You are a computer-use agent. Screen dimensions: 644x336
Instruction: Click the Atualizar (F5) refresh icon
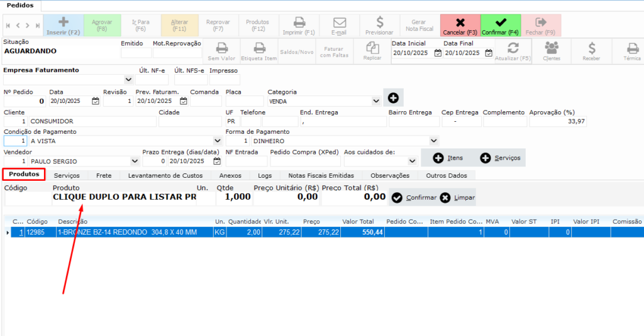[x=513, y=48]
